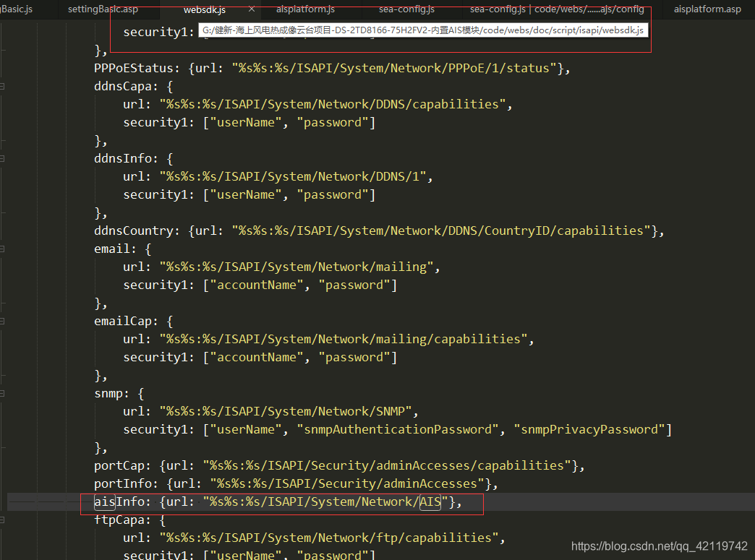Click the mailing/capabilities url line
Screen dimensions: 755x560
pyautogui.click(x=328, y=339)
